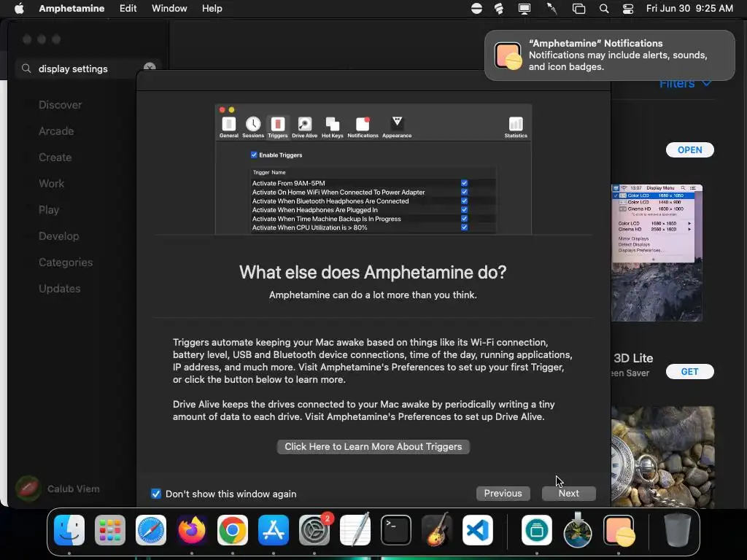Open App Store from the Dock
The height and width of the screenshot is (560, 747).
[x=274, y=530]
